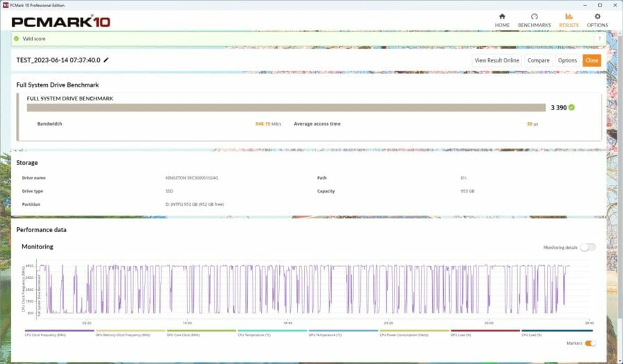The width and height of the screenshot is (623, 364).
Task: Click the PCMARK10 logo
Action: click(61, 22)
